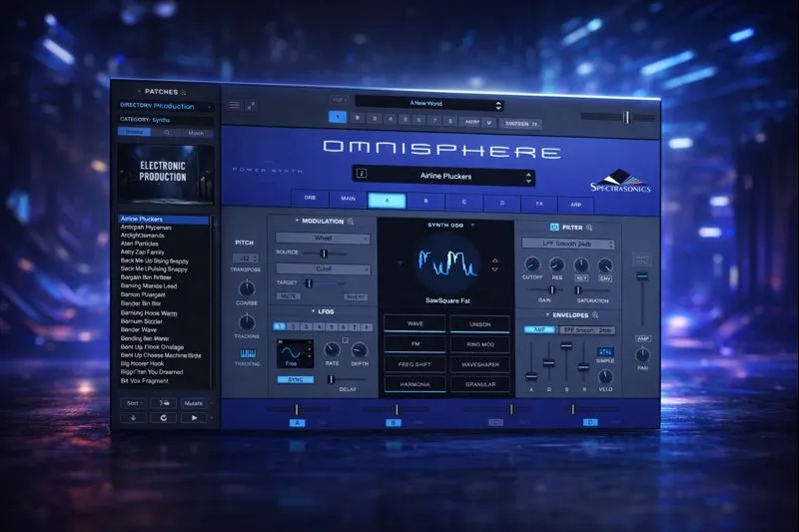The height and width of the screenshot is (532, 799).
Task: Switch to the ARP tab
Action: coord(576,205)
